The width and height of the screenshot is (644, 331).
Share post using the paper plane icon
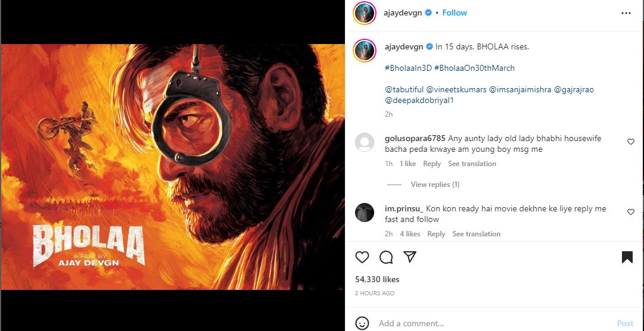pos(409,257)
